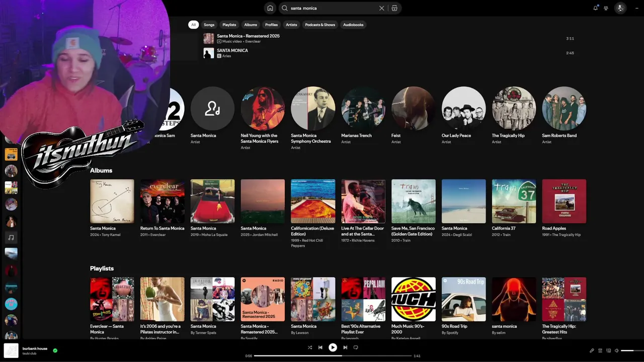Click the magnifying glass search icon

(x=285, y=8)
